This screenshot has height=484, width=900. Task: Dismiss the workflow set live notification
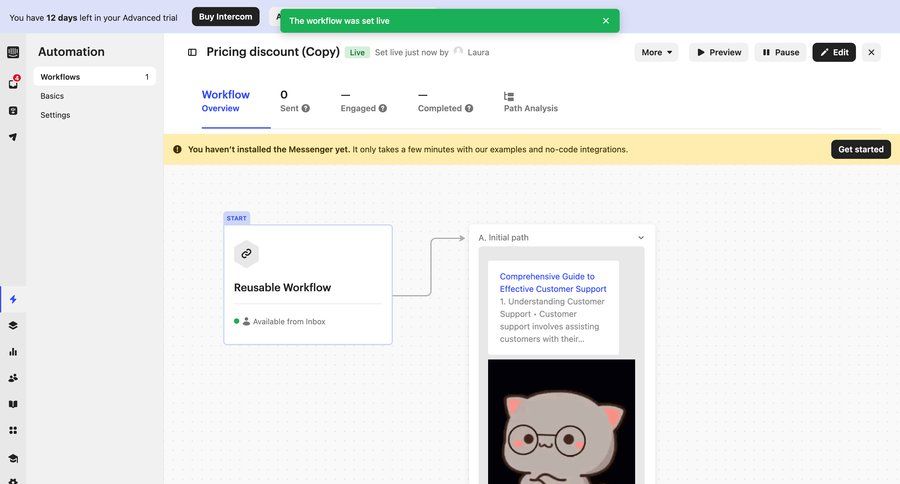pos(606,21)
